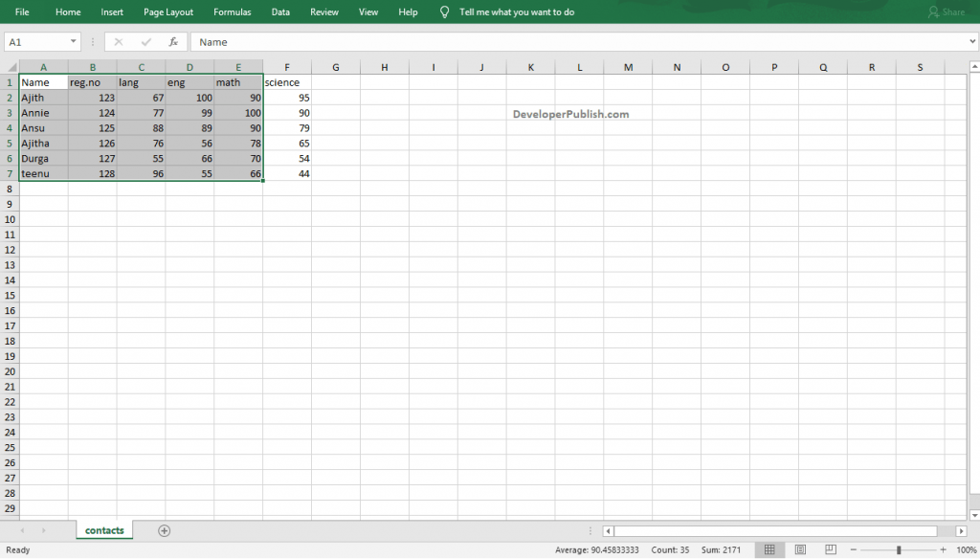Click vertical scrollbar up arrow

click(x=973, y=66)
